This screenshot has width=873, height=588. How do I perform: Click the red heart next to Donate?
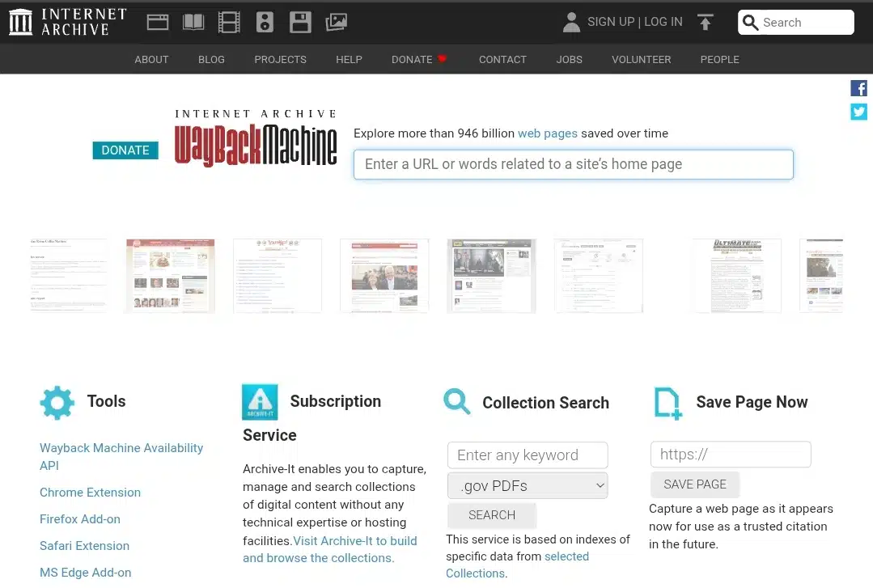(x=442, y=58)
